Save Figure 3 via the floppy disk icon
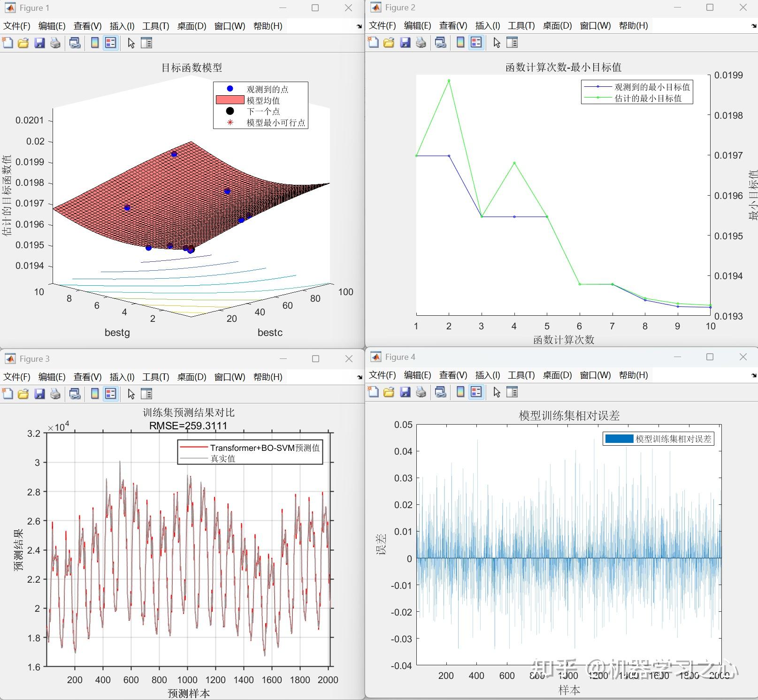The height and width of the screenshot is (700, 758). point(40,394)
